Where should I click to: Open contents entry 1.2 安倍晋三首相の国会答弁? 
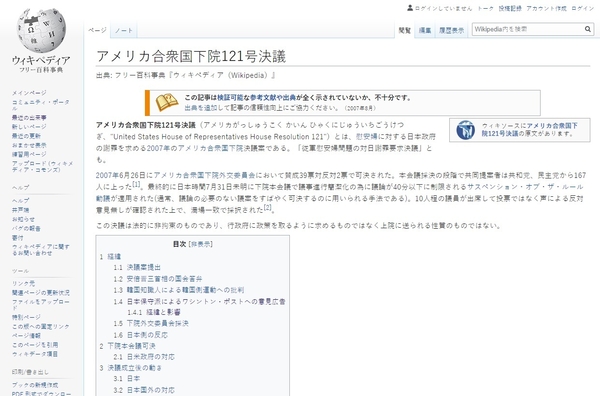coord(158,279)
